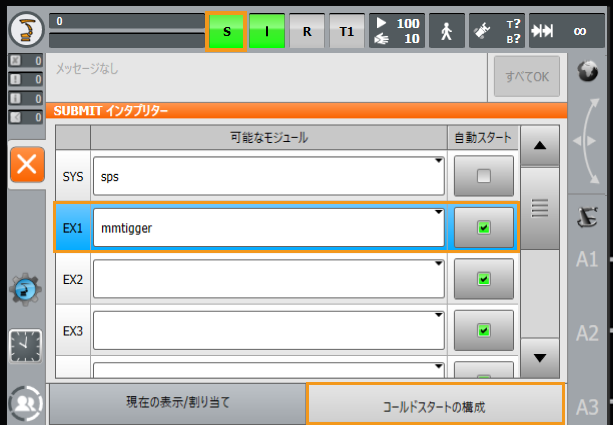Expand the empty EX2 module dropdown

[x=269, y=279]
